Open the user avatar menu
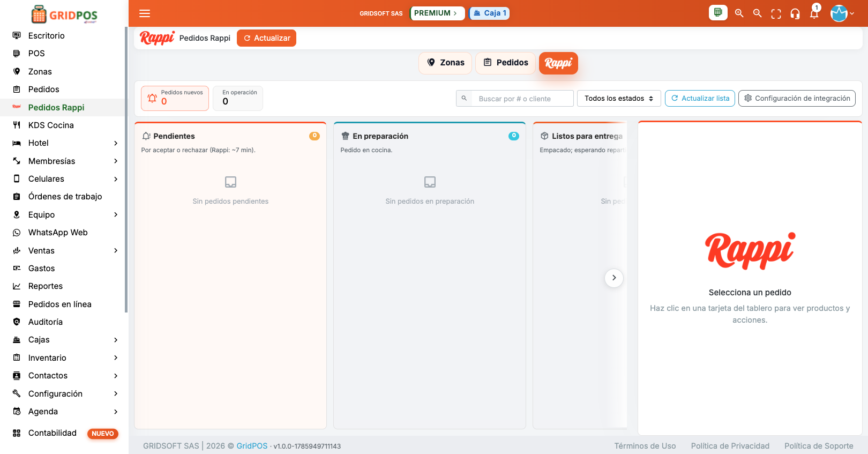Screen dimensions: 868x454 (x=842, y=13)
